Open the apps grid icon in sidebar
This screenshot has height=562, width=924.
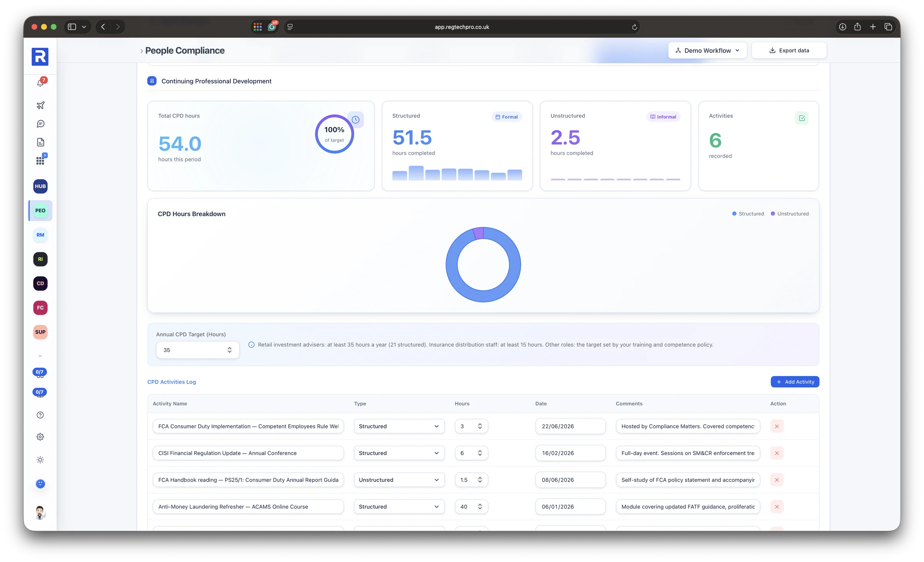coord(40,160)
